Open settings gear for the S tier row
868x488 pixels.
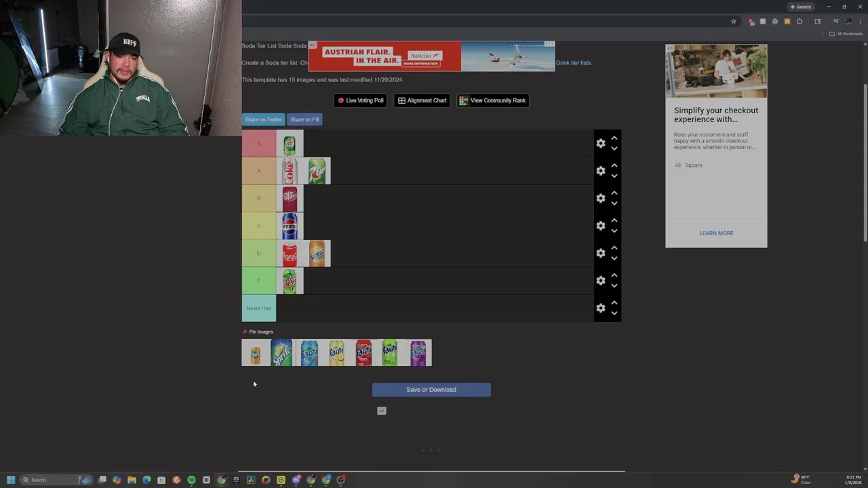coord(600,143)
